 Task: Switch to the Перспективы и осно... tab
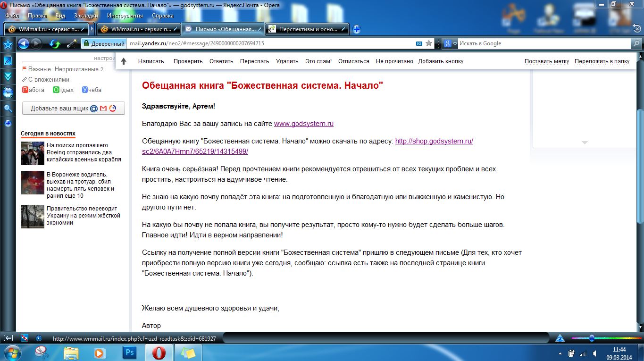(307, 29)
